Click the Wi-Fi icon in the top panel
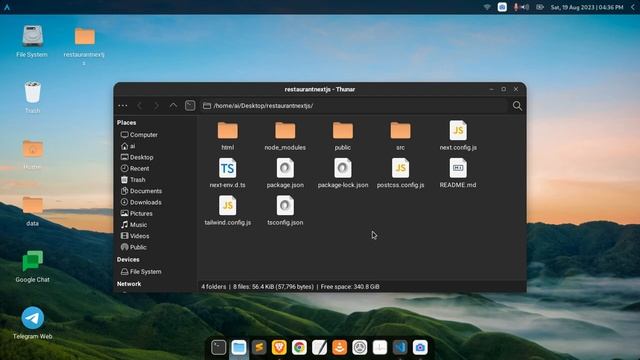Image resolution: width=640 pixels, height=360 pixels. tap(487, 7)
